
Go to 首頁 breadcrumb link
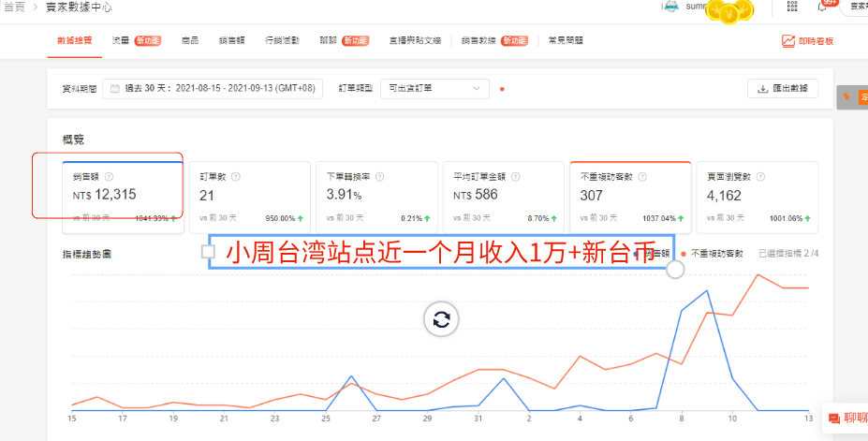click(14, 7)
